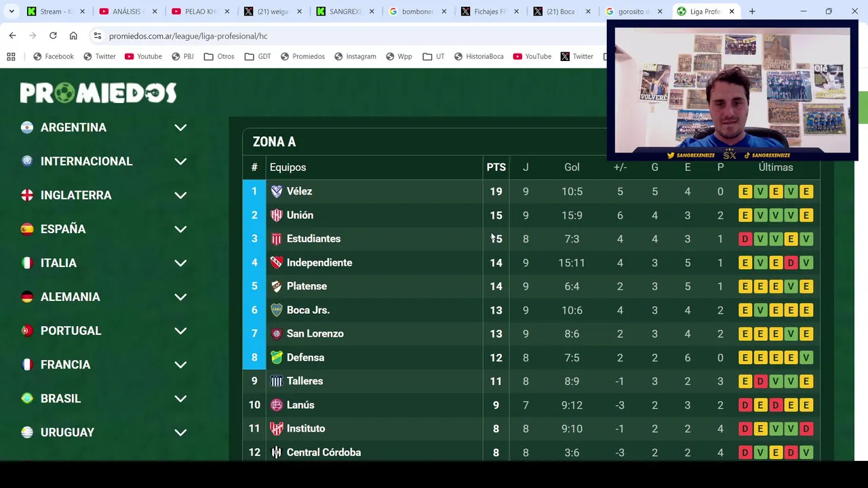Click the site info icon beside URL
Viewport: 868px width, 488px height.
click(97, 36)
